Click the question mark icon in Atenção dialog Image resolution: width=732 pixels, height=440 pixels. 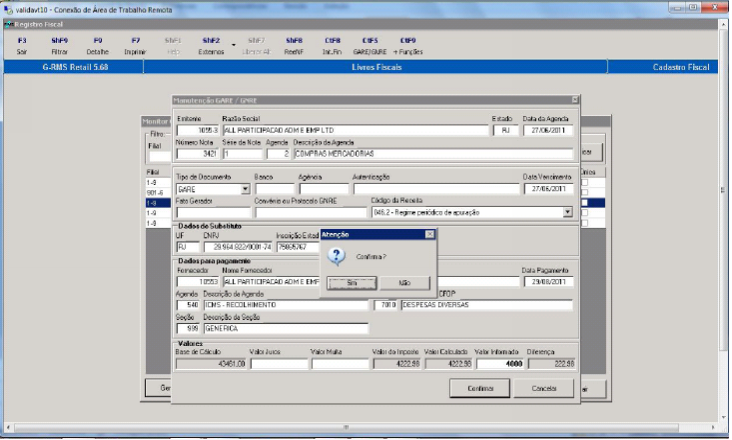[337, 256]
